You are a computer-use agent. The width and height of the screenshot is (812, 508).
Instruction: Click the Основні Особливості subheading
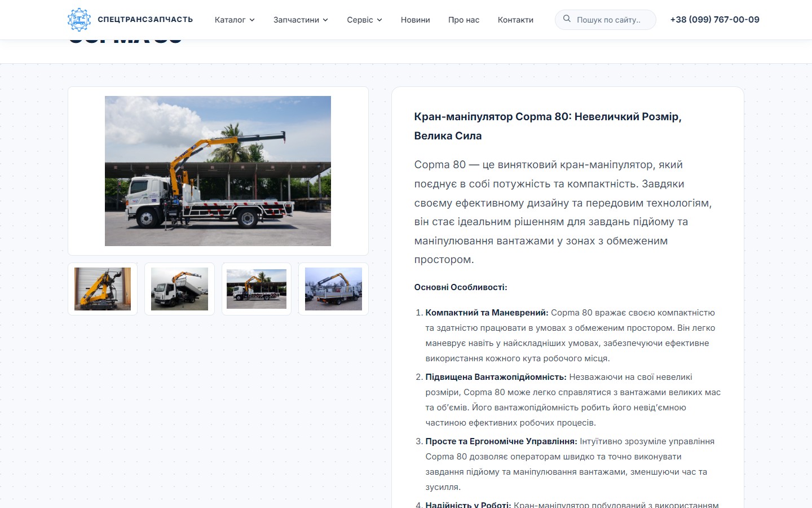[x=461, y=287]
